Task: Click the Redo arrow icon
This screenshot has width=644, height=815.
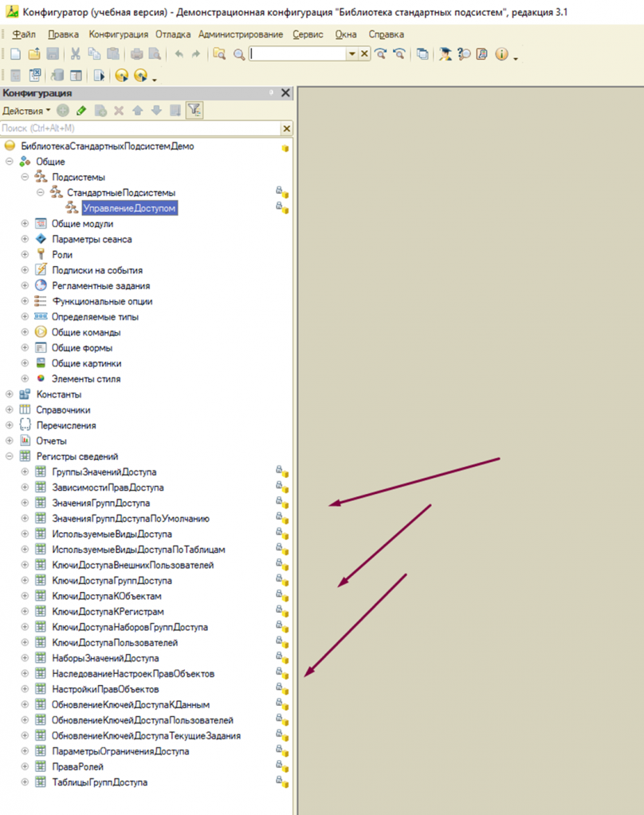Action: pos(196,54)
